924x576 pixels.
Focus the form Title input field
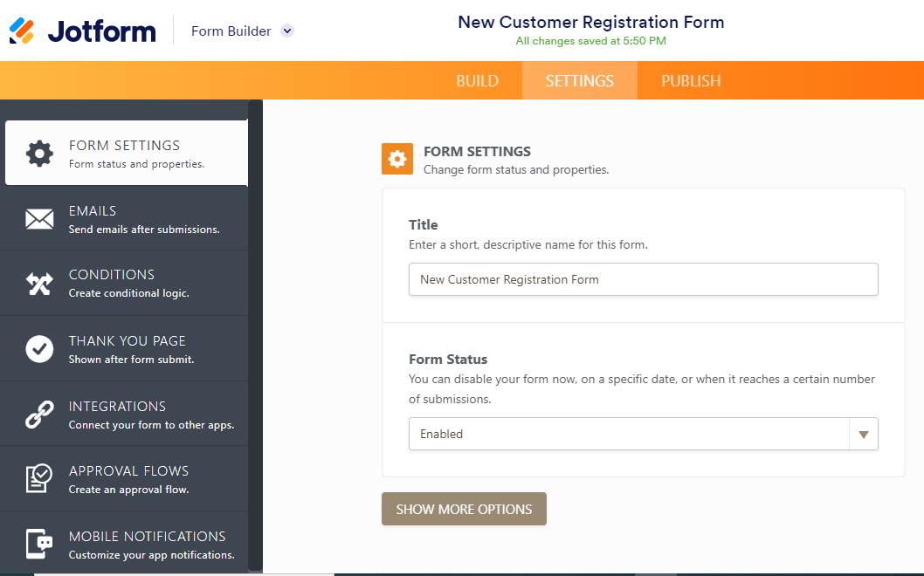point(644,279)
